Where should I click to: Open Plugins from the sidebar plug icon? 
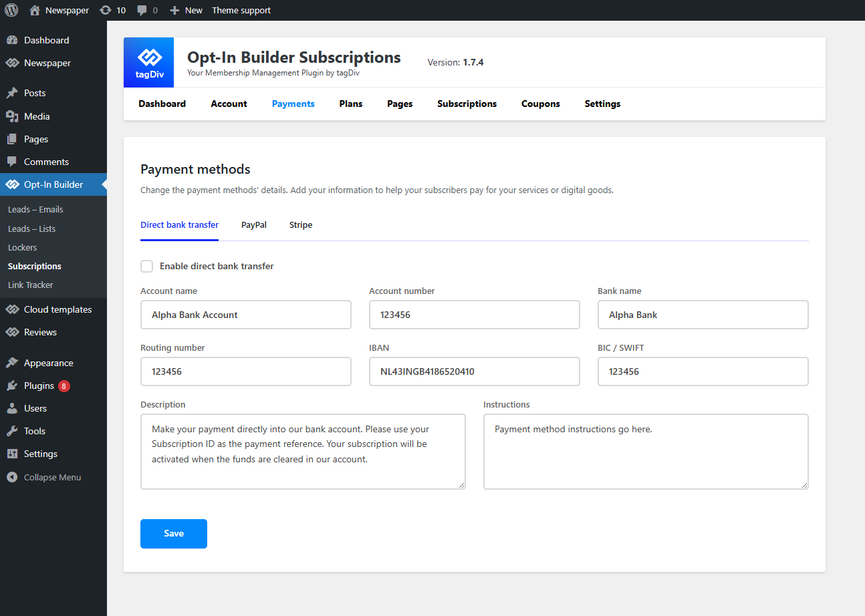tap(12, 386)
